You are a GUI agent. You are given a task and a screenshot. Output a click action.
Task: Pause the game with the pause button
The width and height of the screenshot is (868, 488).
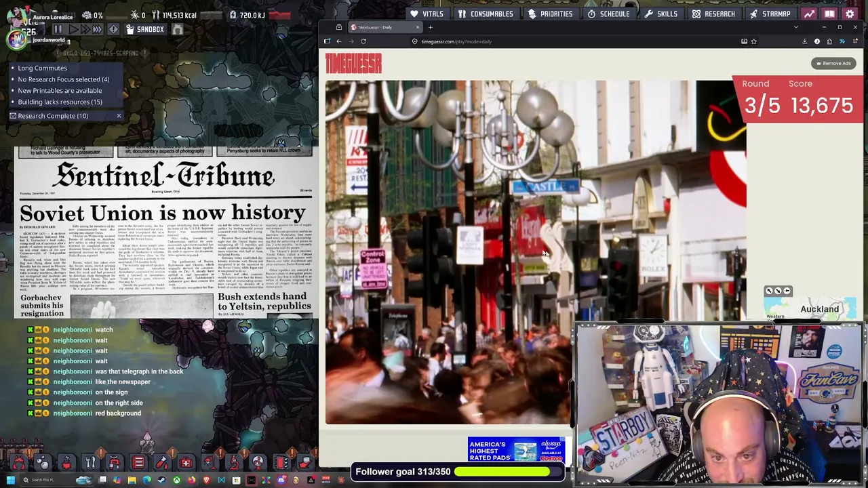click(58, 29)
